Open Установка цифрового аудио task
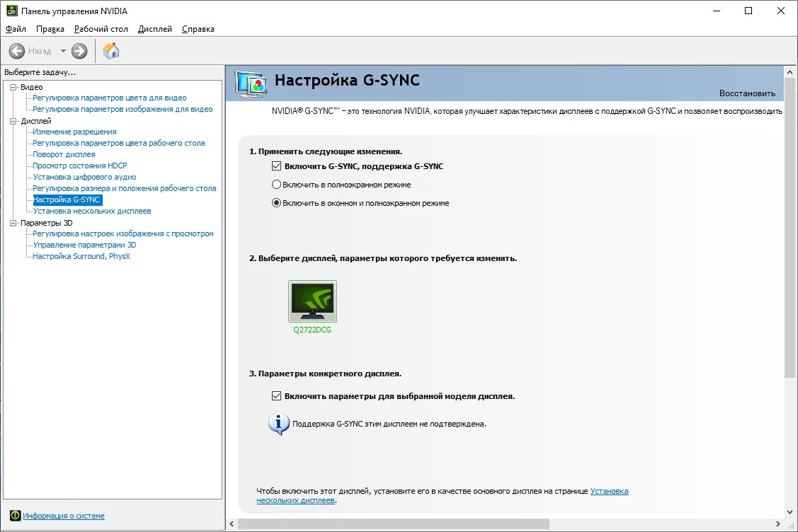 84,177
